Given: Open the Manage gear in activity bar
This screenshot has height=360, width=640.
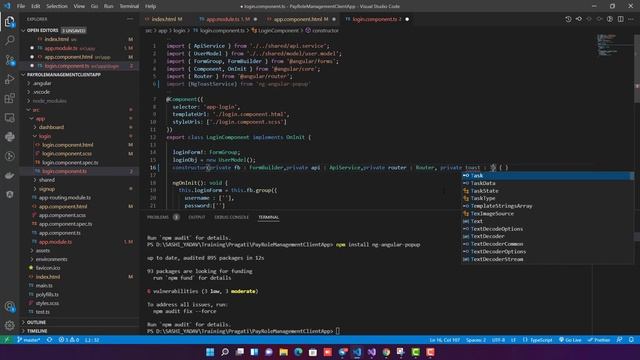Looking at the screenshot, I should click(x=9, y=325).
